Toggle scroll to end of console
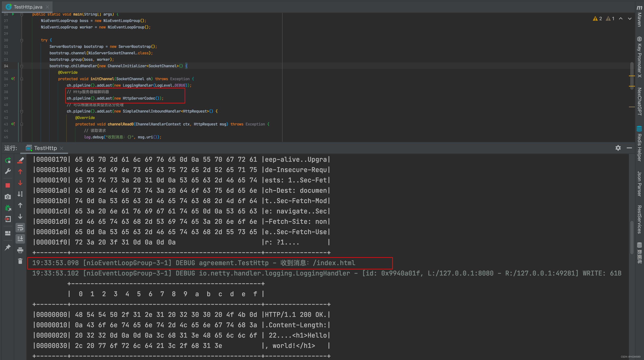Screen dimensions: 644x360 [20, 239]
